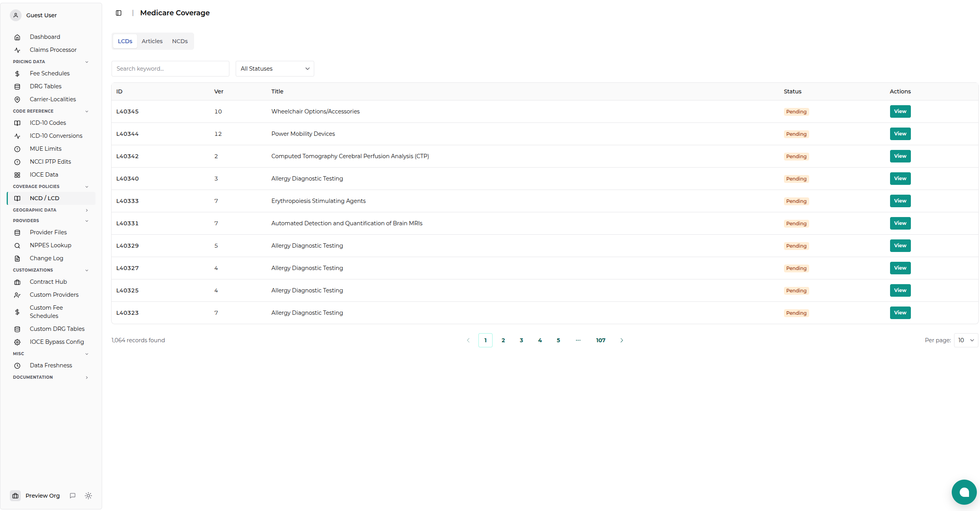Click the Title column header
The width and height of the screenshot is (980, 511).
(x=277, y=91)
